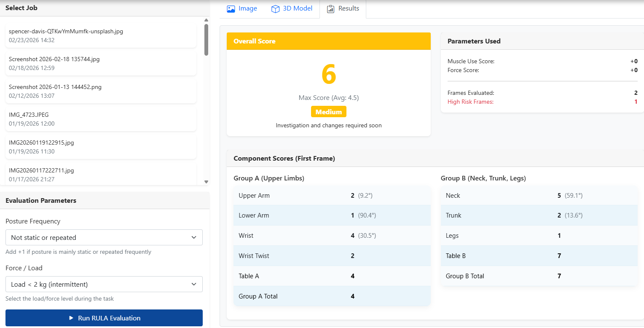Click the bar chart icon on the Results tab
Screen dimensions: 644x328
(x=330, y=8)
